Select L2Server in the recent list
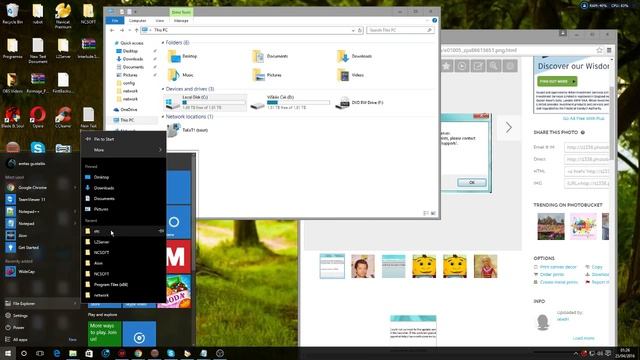 (123, 242)
